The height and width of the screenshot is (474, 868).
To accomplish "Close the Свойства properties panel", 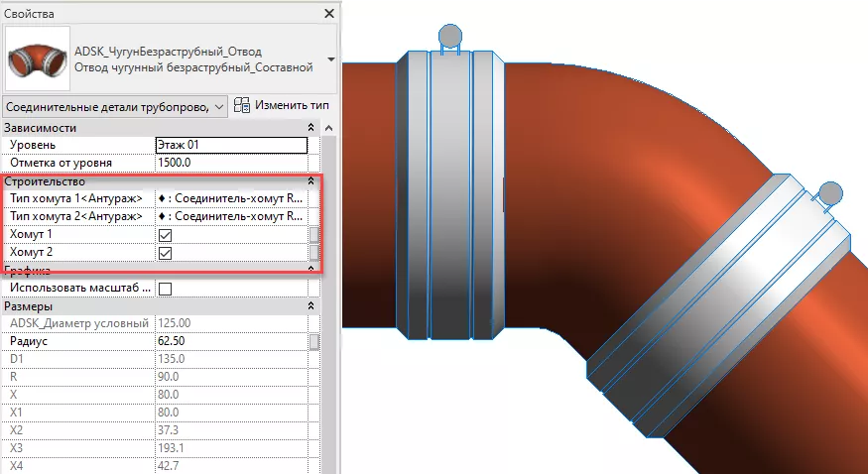I will [x=329, y=14].
